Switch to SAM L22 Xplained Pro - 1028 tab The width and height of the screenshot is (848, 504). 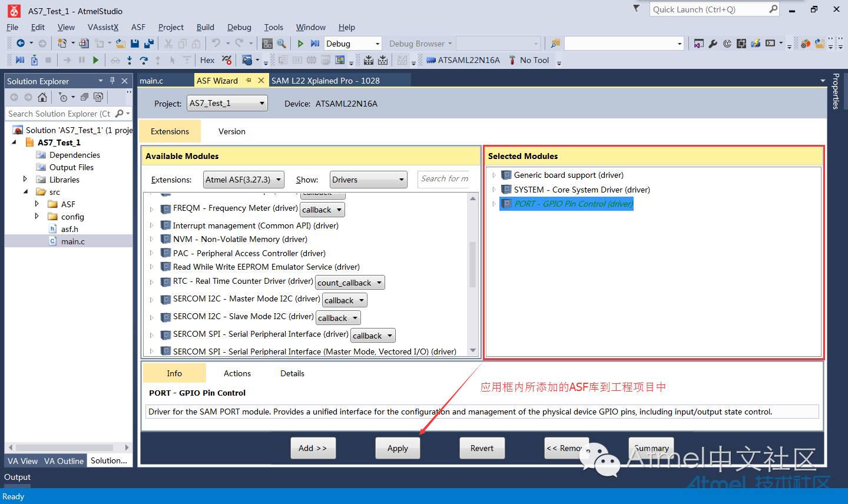coord(326,81)
